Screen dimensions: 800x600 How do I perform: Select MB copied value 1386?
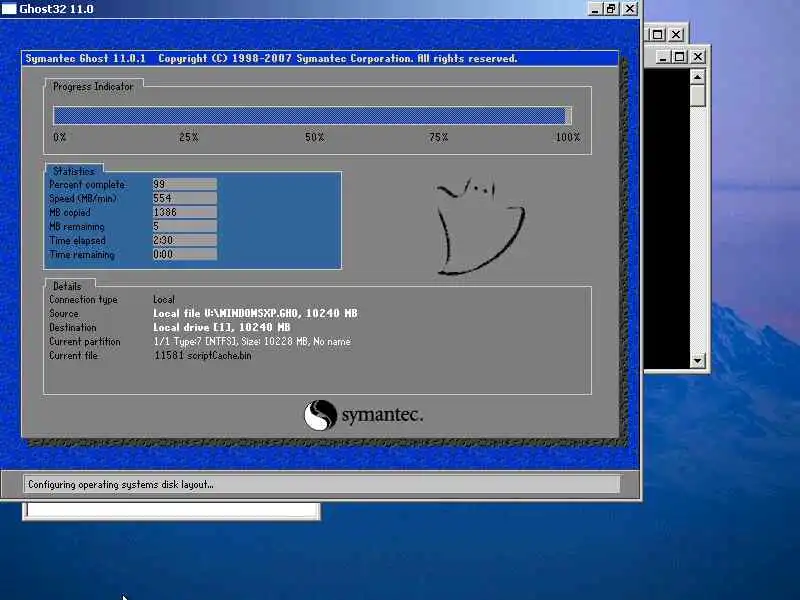point(185,212)
